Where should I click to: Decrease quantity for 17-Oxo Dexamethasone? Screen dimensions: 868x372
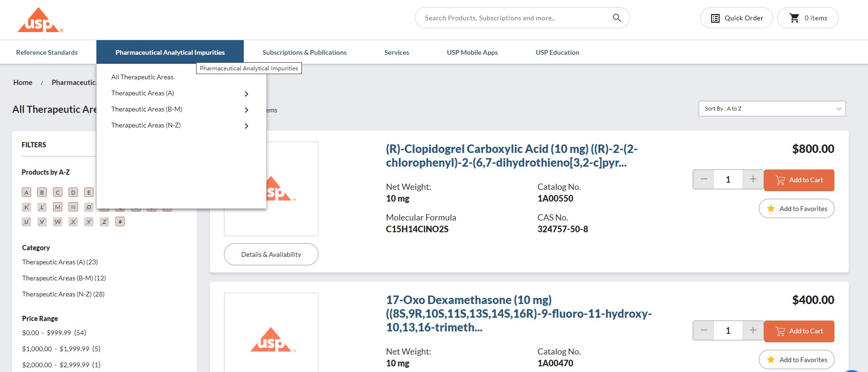coord(704,330)
